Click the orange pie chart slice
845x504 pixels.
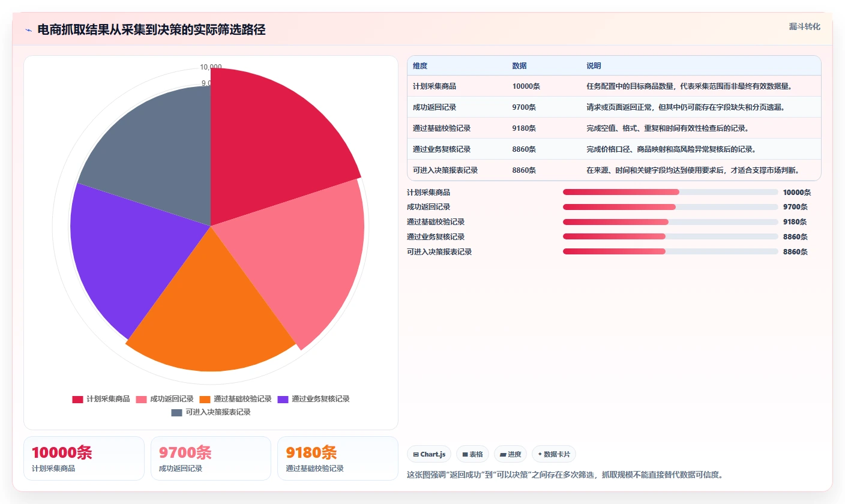210,306
